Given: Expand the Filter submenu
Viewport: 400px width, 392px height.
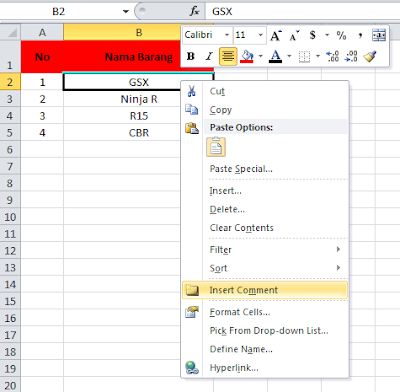Looking at the screenshot, I should click(x=265, y=250).
